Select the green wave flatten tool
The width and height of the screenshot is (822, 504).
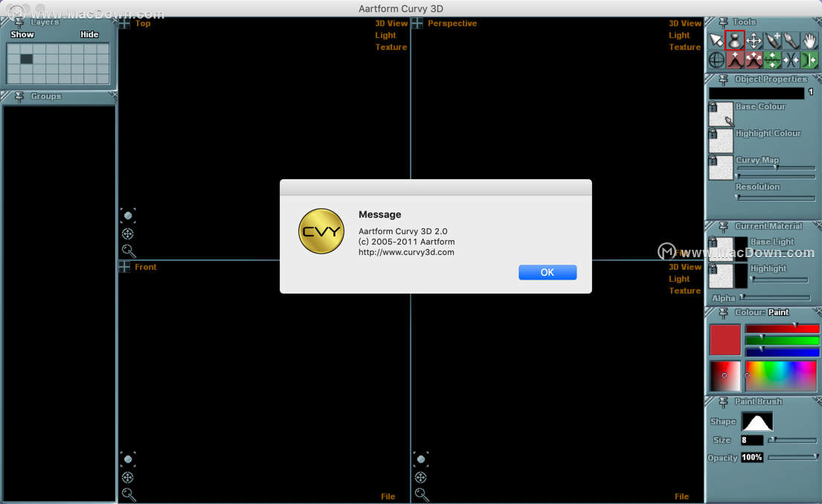tap(773, 59)
